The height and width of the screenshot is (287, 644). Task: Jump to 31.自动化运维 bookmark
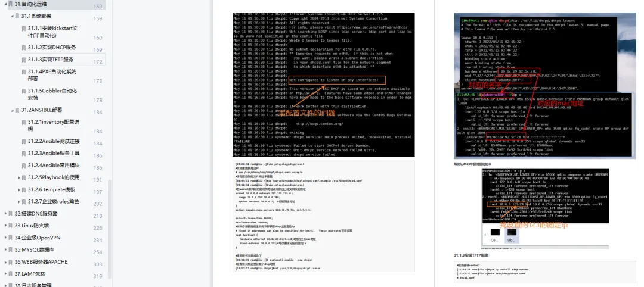30,4
